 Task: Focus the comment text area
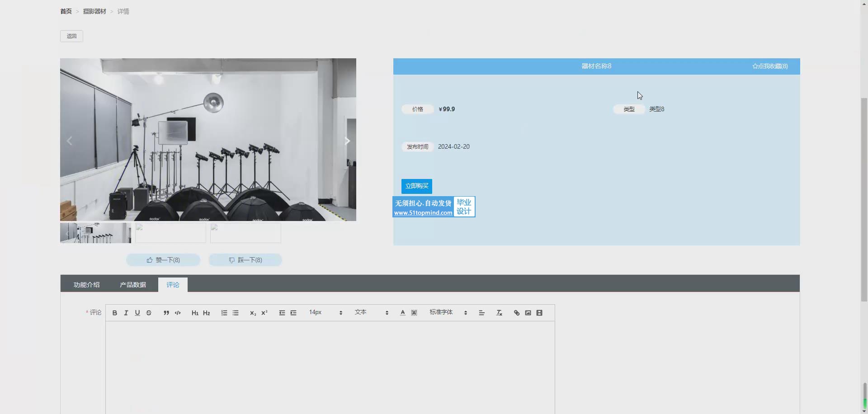click(x=330, y=367)
